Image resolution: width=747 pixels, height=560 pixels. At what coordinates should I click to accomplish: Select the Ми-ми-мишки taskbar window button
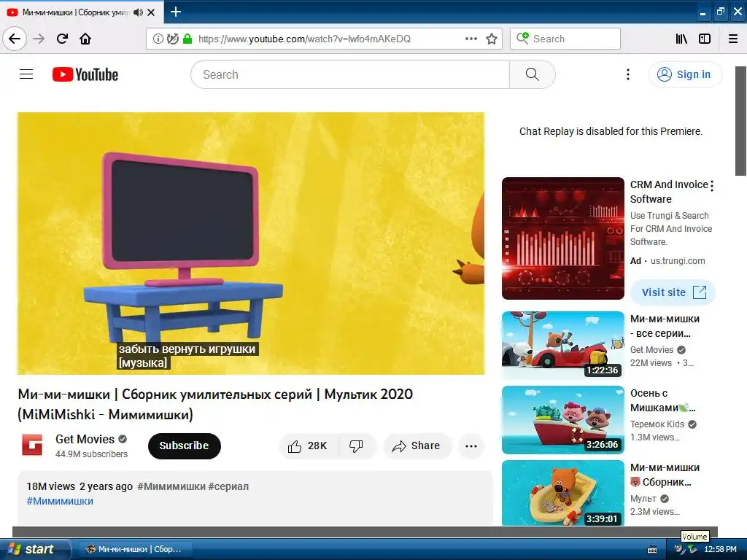135,549
